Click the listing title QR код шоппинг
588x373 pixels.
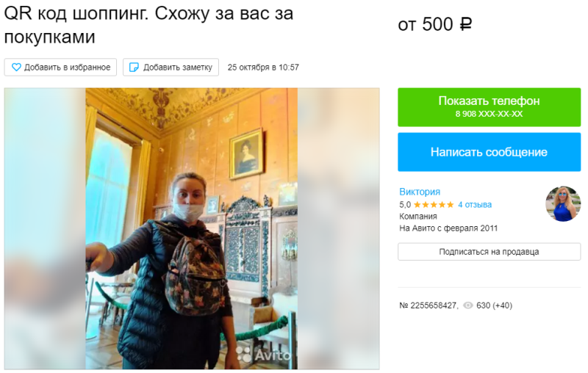coord(148,25)
